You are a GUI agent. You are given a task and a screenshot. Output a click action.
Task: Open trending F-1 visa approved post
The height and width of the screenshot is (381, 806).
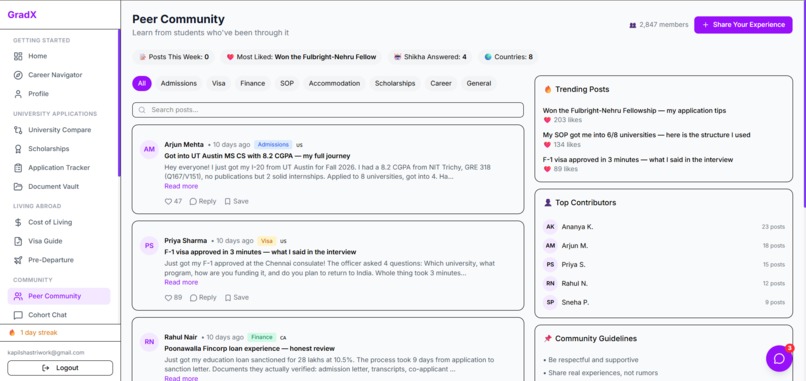[638, 159]
